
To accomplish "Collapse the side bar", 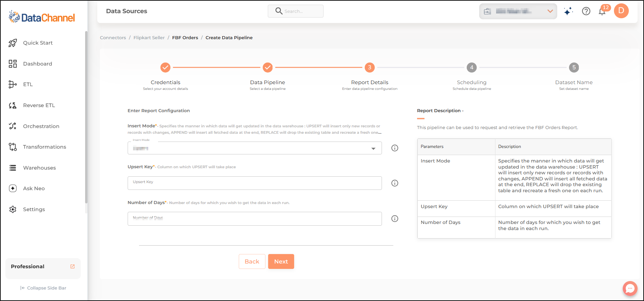I will pos(43,288).
